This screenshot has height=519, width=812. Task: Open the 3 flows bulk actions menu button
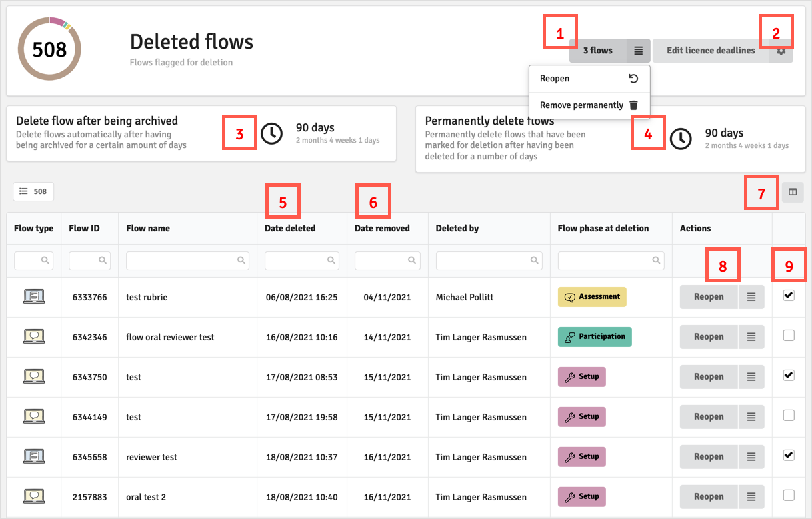(x=638, y=51)
